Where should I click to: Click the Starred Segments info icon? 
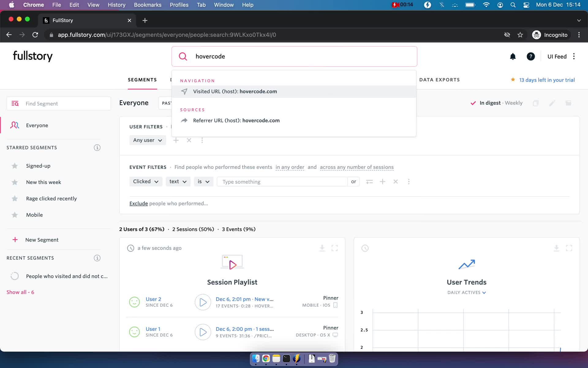click(x=97, y=148)
